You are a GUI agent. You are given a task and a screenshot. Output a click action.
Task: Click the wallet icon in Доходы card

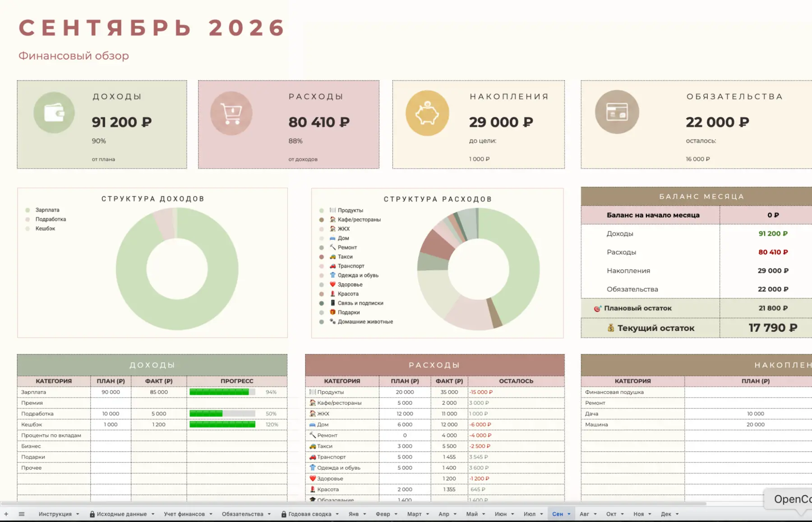coord(54,113)
